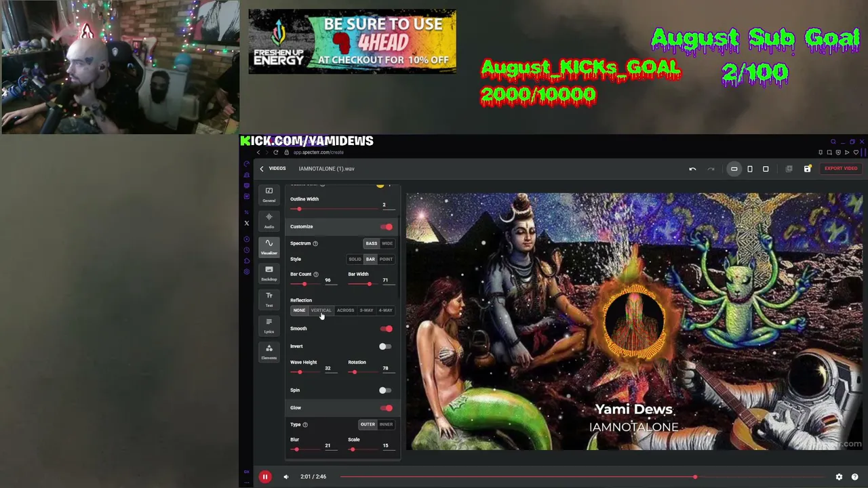Click the browser address bar URL
The image size is (868, 488).
point(318,152)
